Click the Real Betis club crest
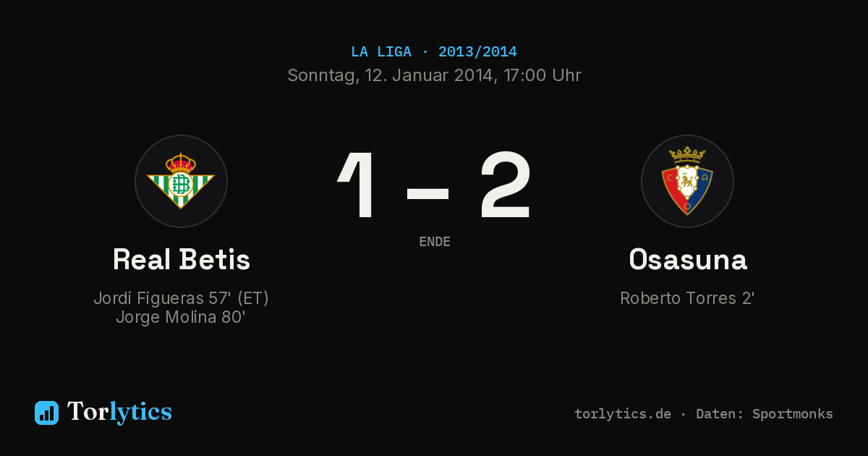 [181, 181]
